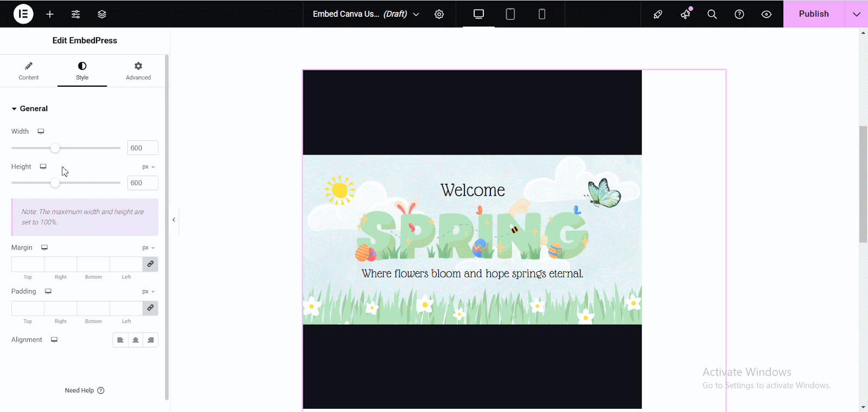The image size is (868, 412).
Task: Open the structure layers icon
Action: point(102,14)
